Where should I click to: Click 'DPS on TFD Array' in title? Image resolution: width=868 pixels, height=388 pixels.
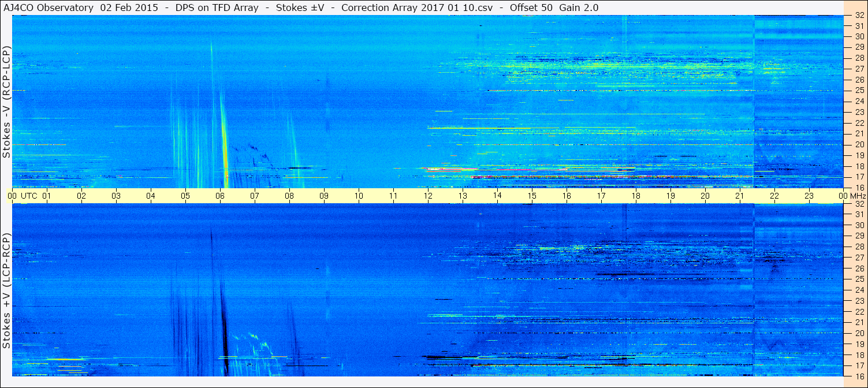click(217, 8)
